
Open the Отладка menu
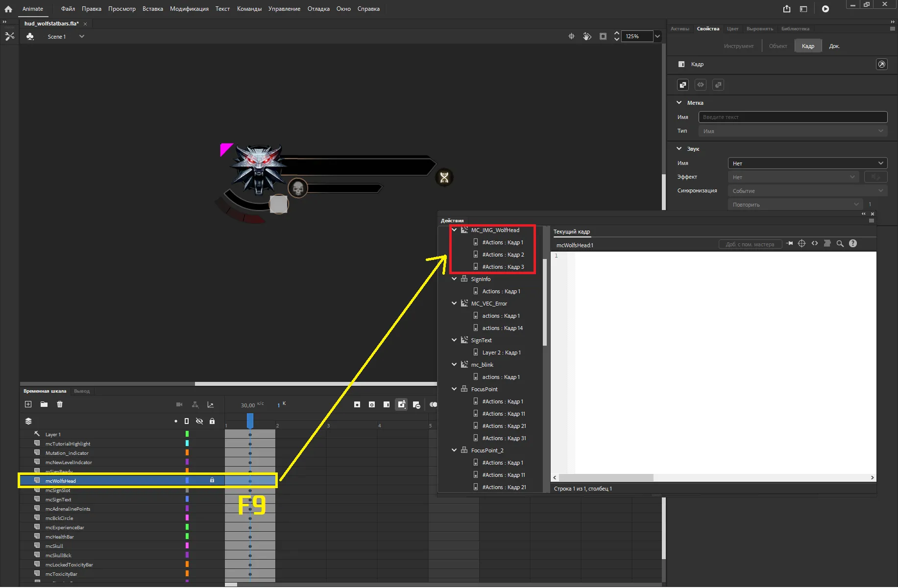(318, 8)
